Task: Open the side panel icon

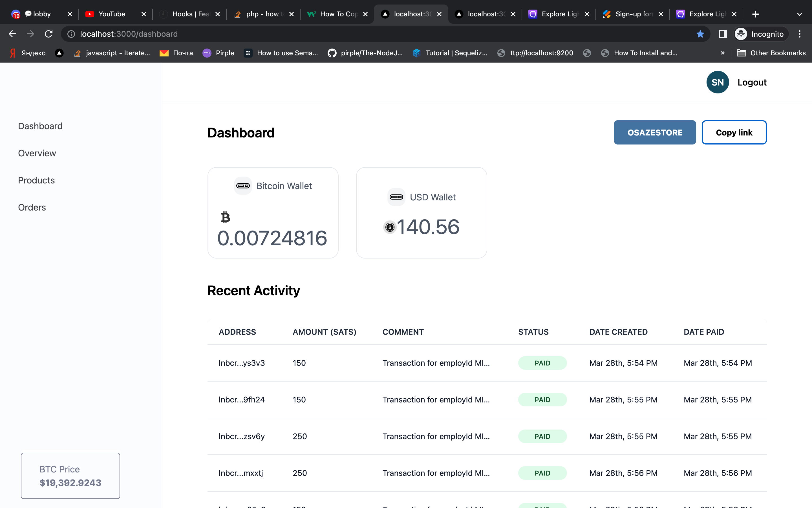Action: [x=723, y=34]
